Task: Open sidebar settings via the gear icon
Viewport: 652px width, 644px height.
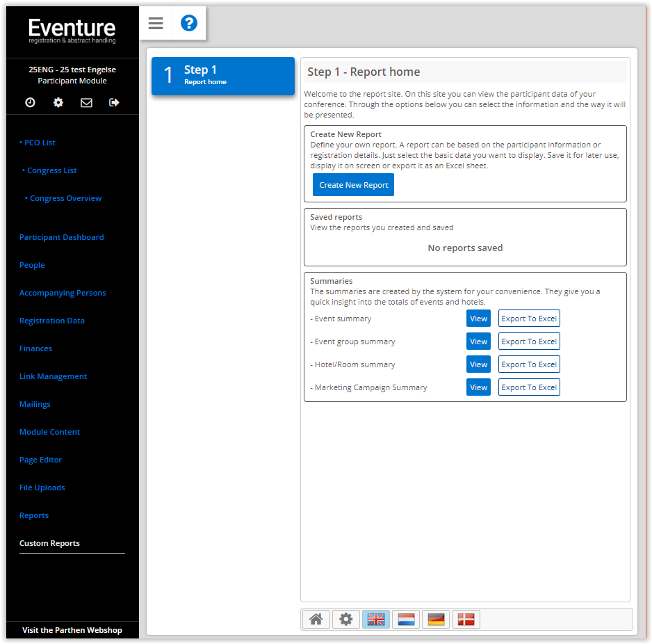Action: tap(58, 102)
